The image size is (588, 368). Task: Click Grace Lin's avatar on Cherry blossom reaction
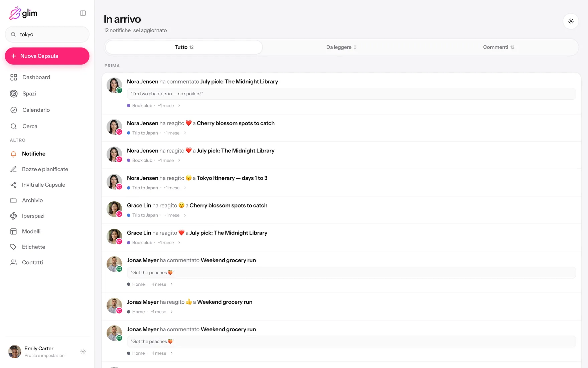pos(114,209)
